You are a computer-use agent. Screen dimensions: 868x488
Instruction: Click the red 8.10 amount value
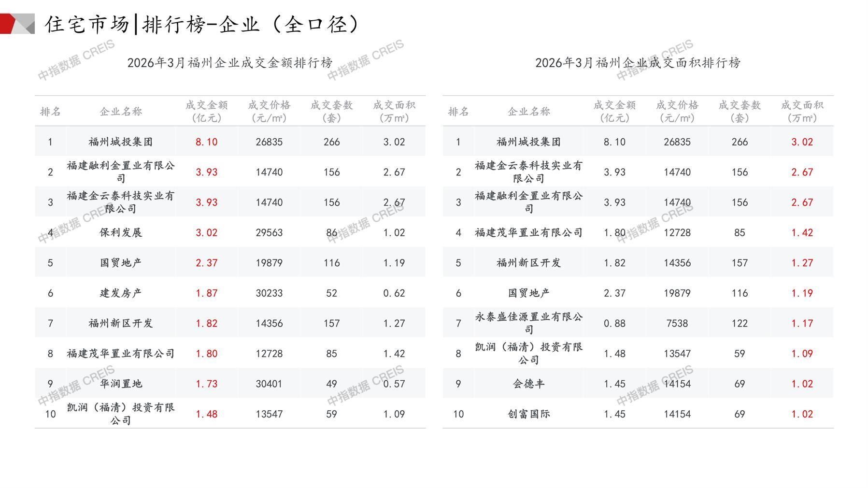pos(206,142)
